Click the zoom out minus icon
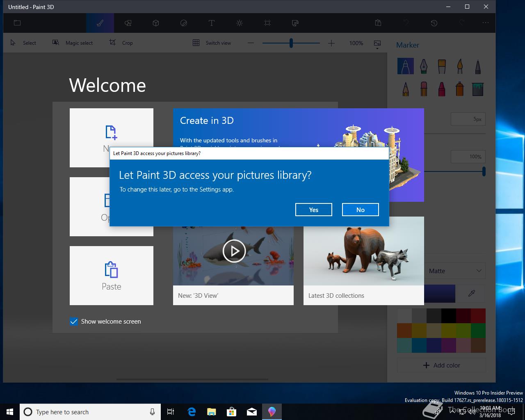This screenshot has width=525, height=420. [x=251, y=43]
